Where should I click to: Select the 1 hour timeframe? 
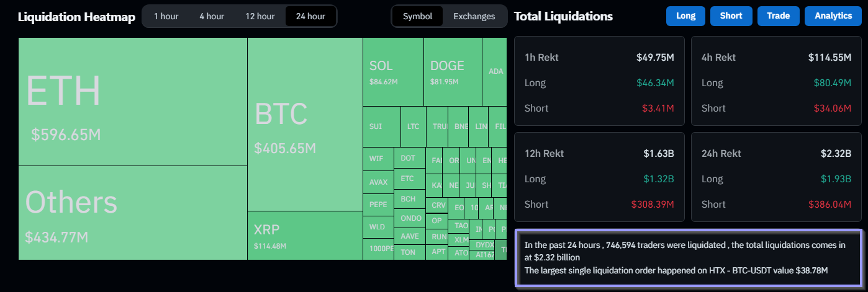pyautogui.click(x=166, y=16)
